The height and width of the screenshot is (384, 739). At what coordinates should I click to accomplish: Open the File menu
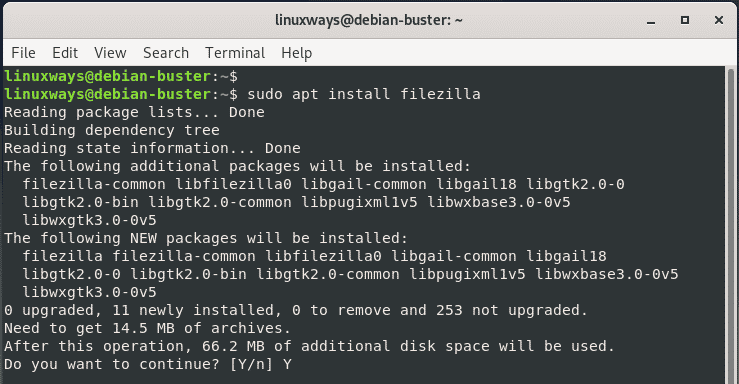click(23, 53)
